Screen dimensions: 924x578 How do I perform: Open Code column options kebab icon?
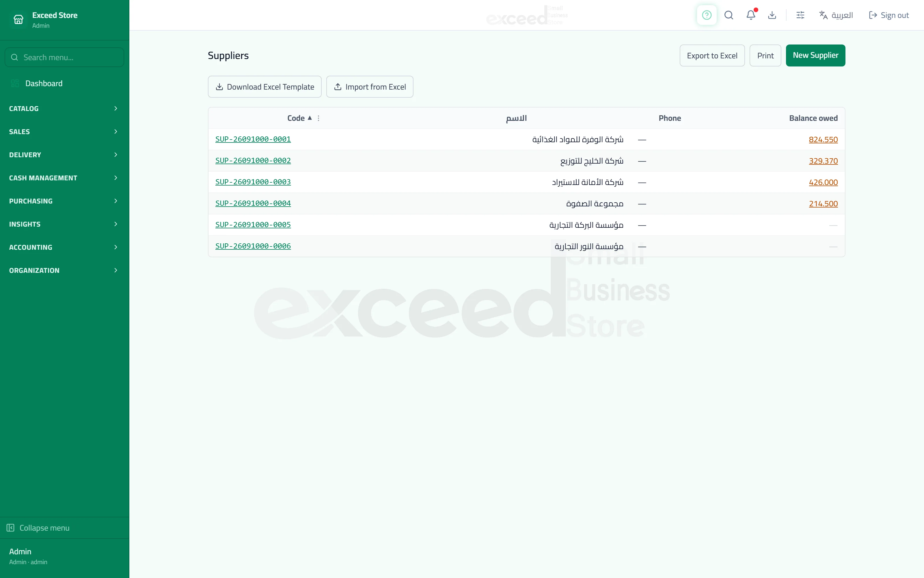[318, 118]
